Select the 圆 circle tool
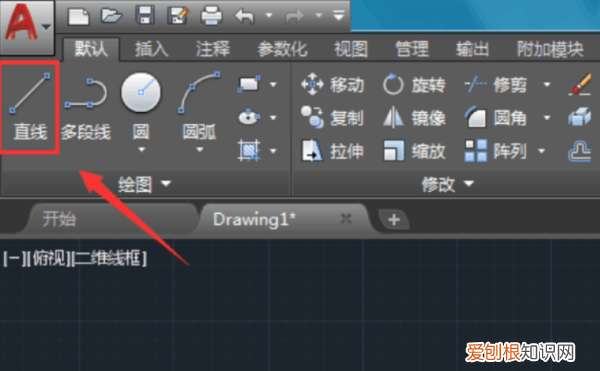Screen dimensions: 600x371 141,105
